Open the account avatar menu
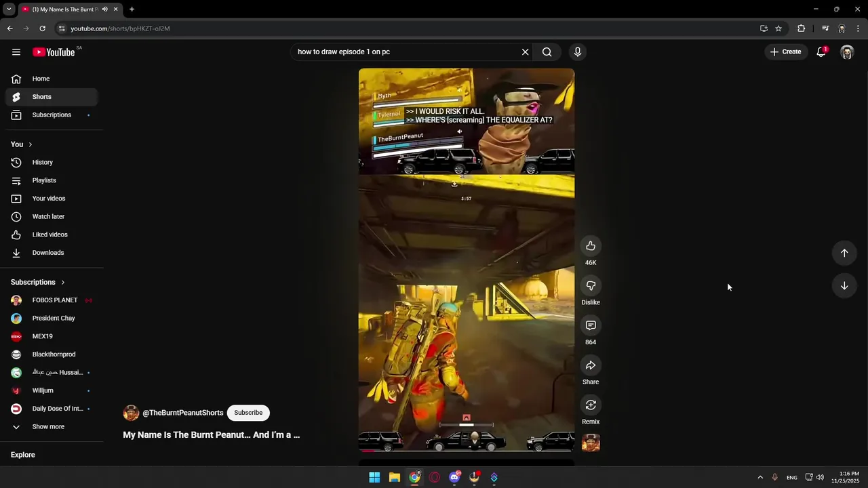Screen dimensions: 868x488 (x=847, y=52)
